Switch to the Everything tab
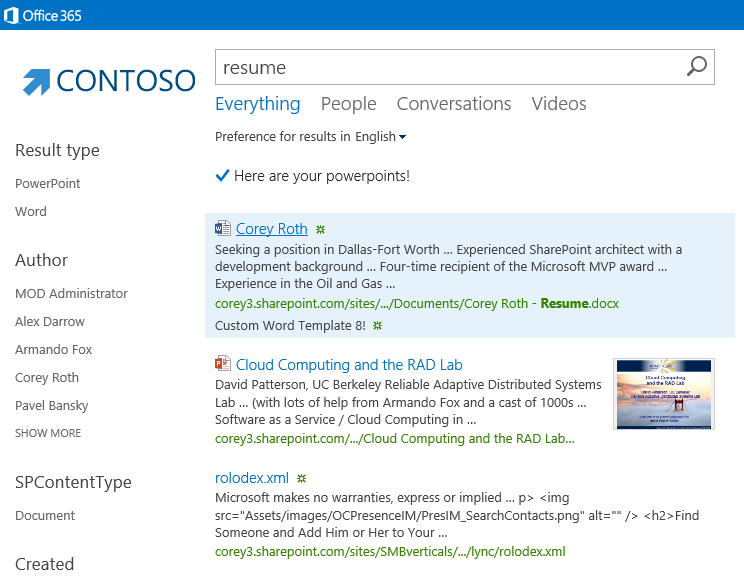Viewport: 744px width, 580px height. click(x=258, y=104)
